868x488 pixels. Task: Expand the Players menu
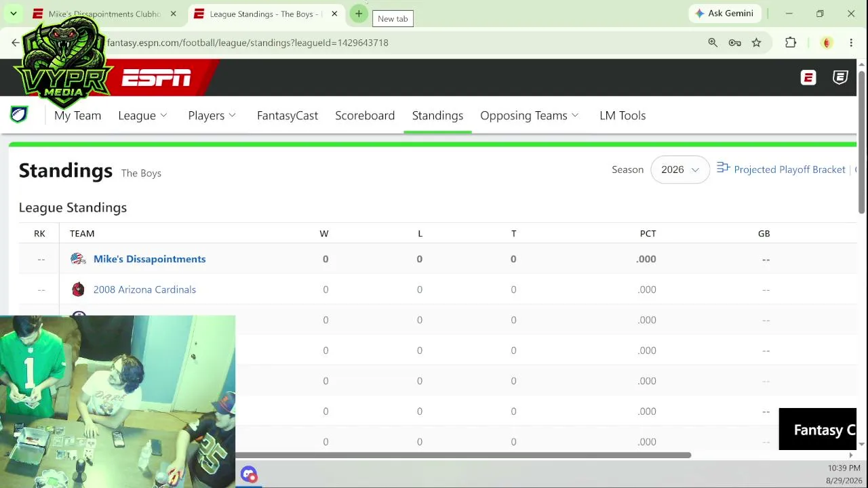(212, 115)
